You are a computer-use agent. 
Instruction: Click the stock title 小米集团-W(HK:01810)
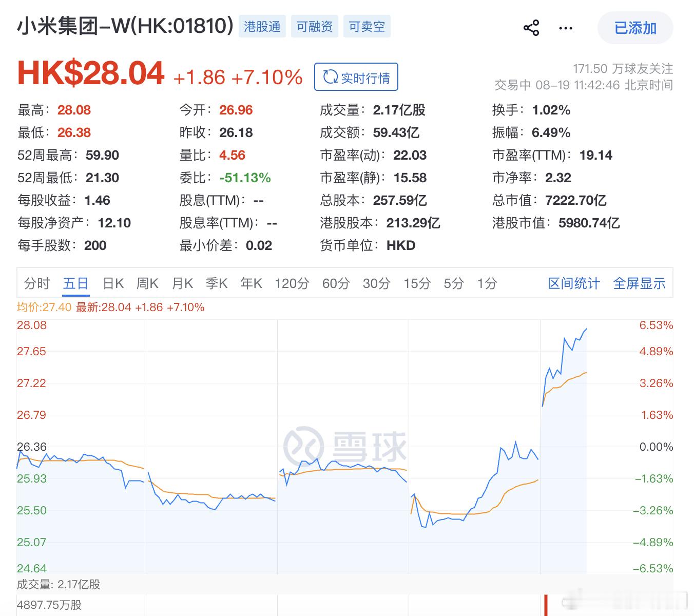tap(125, 26)
